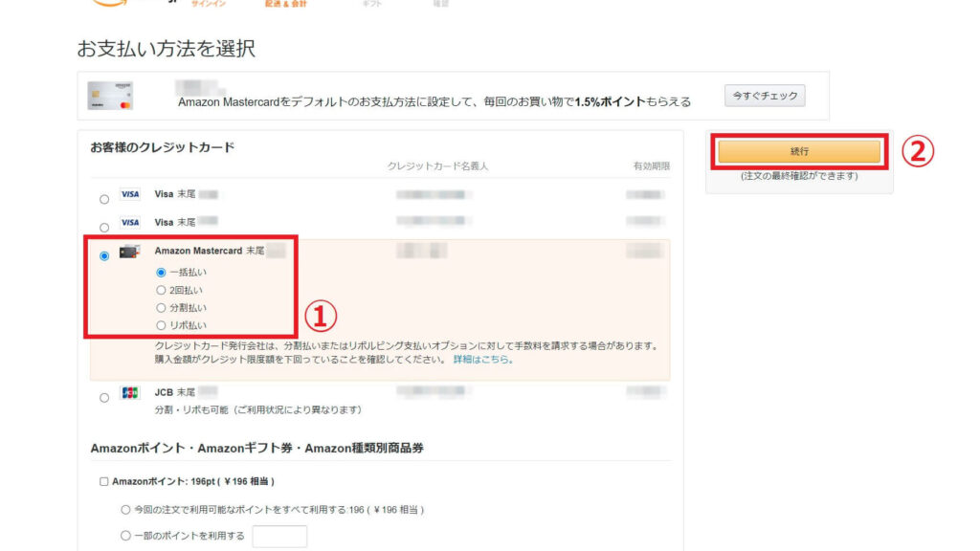
Task: Click the お客様のクレジットカード heading
Action: point(163,147)
